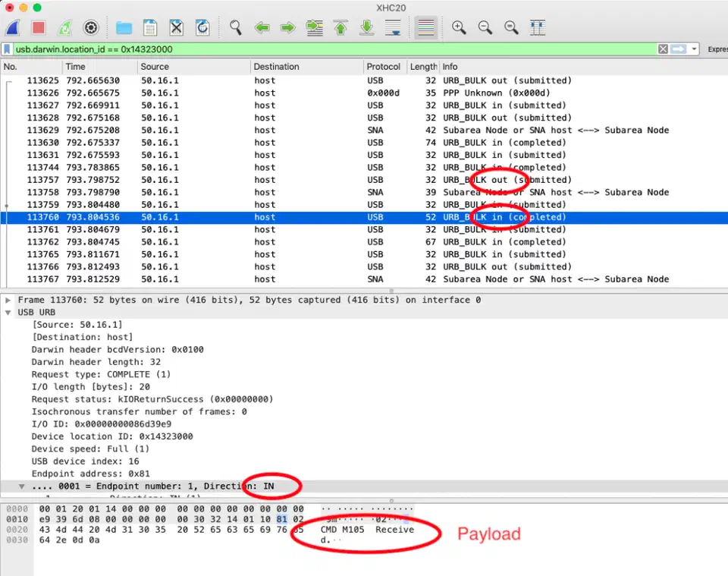This screenshot has height=576, width=728.
Task: Collapse the USB URB subtree
Action: pyautogui.click(x=6, y=312)
